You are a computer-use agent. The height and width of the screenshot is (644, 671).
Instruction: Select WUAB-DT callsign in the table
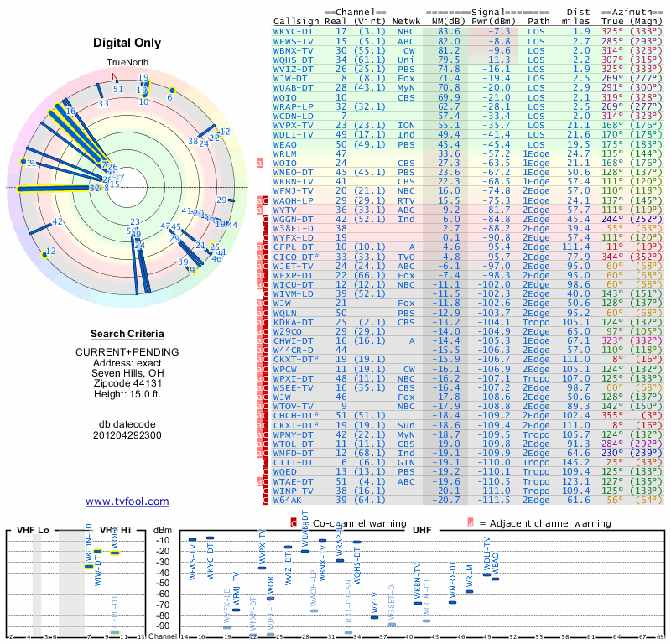coord(293,88)
